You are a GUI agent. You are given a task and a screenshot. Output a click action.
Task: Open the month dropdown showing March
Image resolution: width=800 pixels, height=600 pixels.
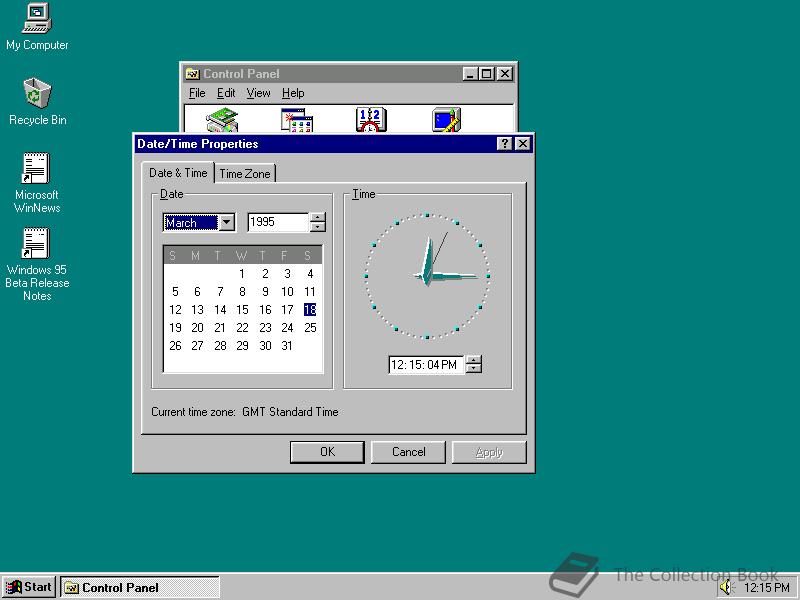point(227,222)
